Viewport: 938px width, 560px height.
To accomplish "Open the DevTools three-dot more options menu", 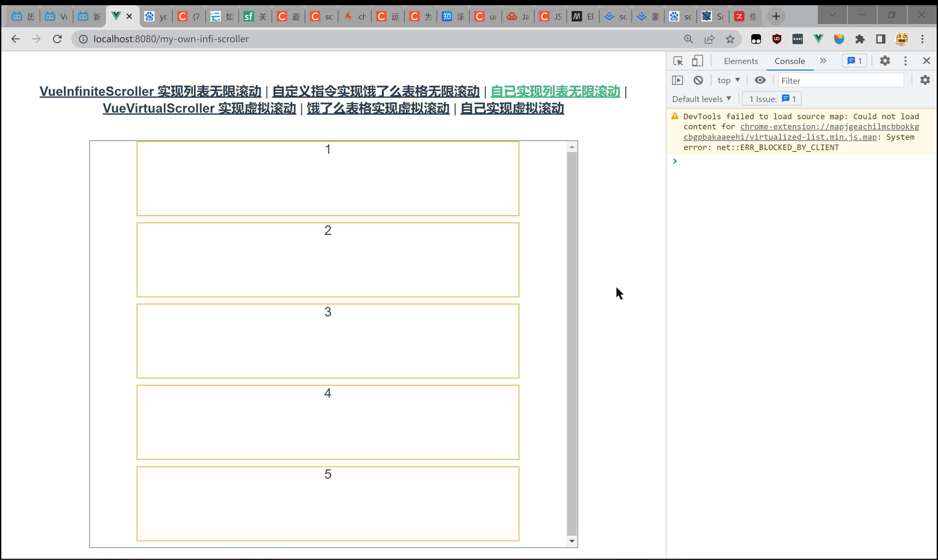I will pyautogui.click(x=906, y=60).
